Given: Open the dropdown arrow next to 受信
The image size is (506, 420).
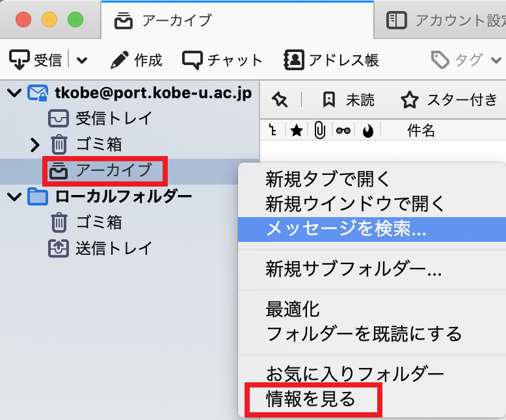Looking at the screenshot, I should click(82, 60).
